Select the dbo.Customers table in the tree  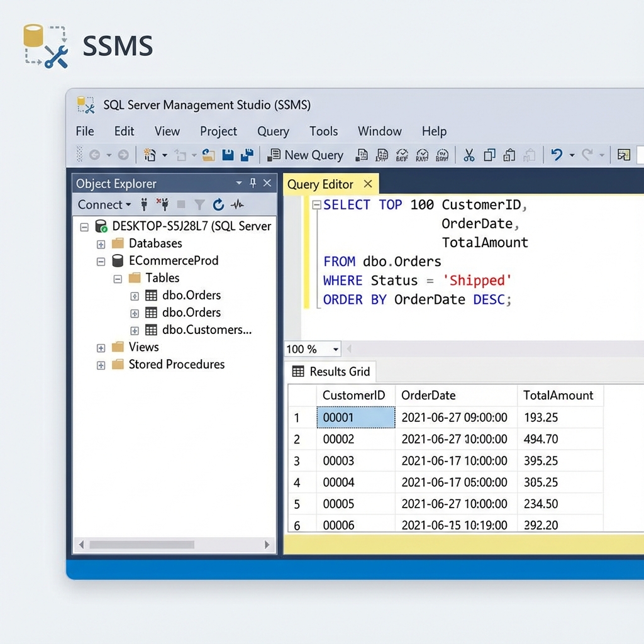pyautogui.click(x=206, y=330)
